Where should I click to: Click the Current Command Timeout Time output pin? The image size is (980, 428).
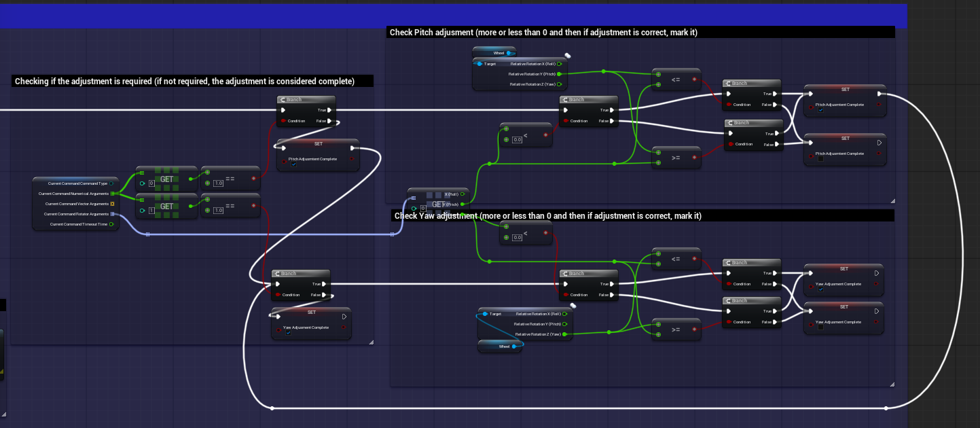(x=111, y=224)
